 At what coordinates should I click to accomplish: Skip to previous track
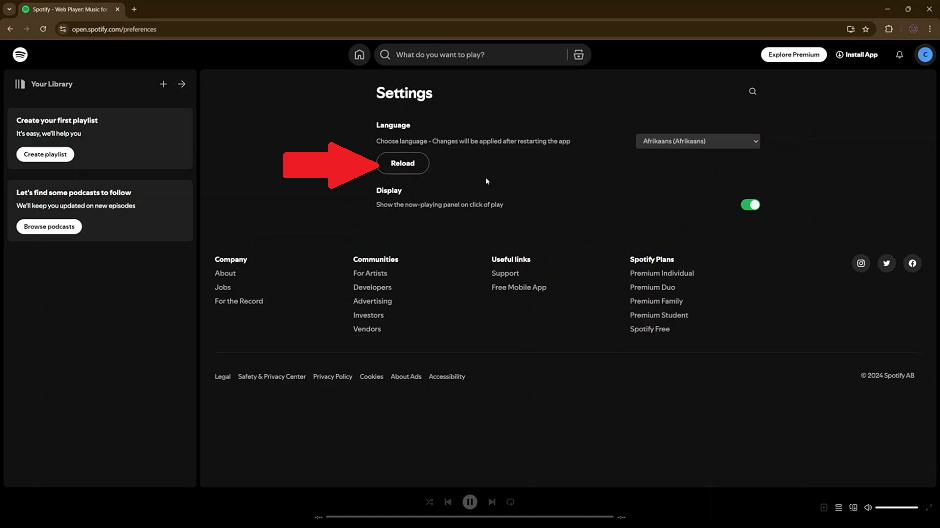[x=448, y=502]
